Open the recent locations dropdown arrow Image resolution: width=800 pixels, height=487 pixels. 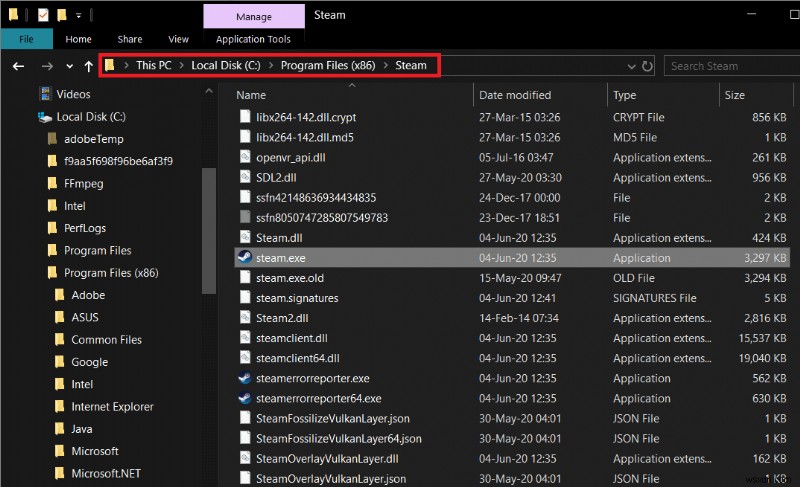pos(69,66)
